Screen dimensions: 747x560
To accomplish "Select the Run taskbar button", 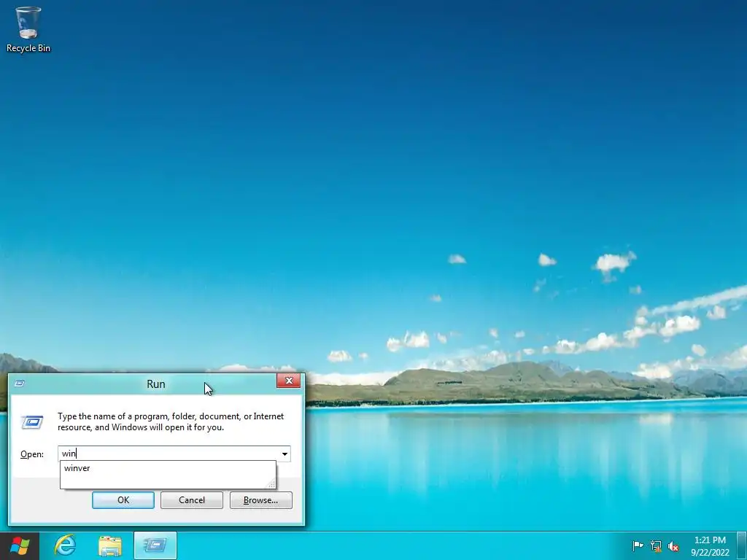I will (155, 545).
